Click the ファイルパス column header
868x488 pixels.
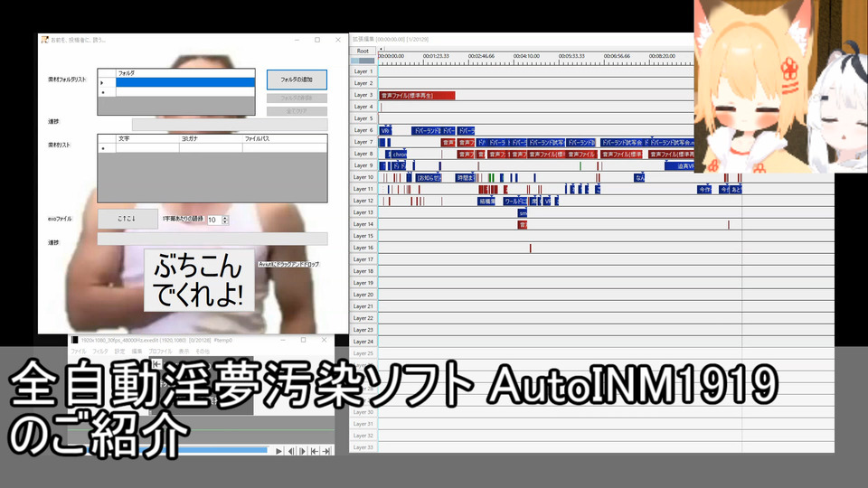(x=285, y=139)
